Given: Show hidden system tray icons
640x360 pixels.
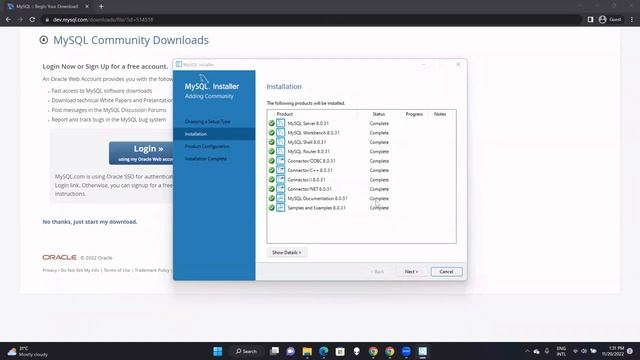Looking at the screenshot, I should point(527,351).
